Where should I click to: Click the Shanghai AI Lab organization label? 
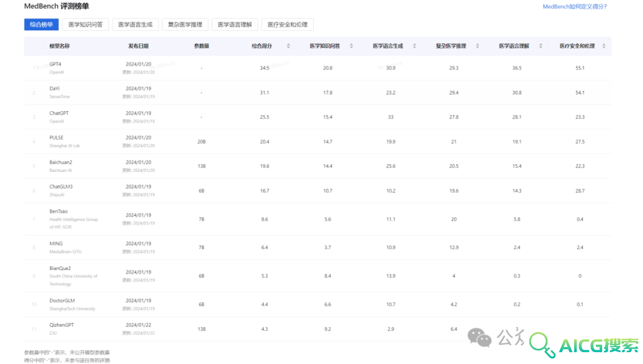65,146
